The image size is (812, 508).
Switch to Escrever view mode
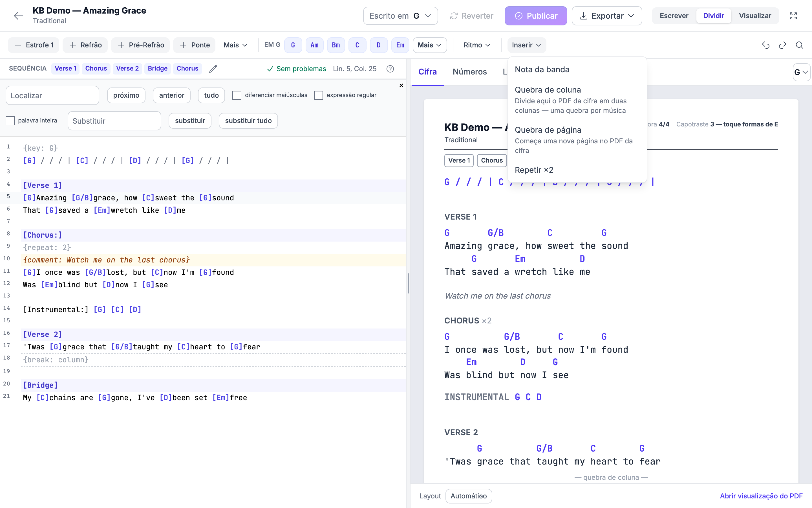pyautogui.click(x=674, y=16)
